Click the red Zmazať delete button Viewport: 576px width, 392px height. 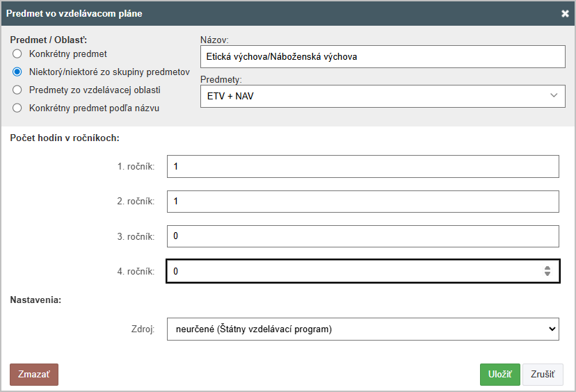pyautogui.click(x=34, y=375)
